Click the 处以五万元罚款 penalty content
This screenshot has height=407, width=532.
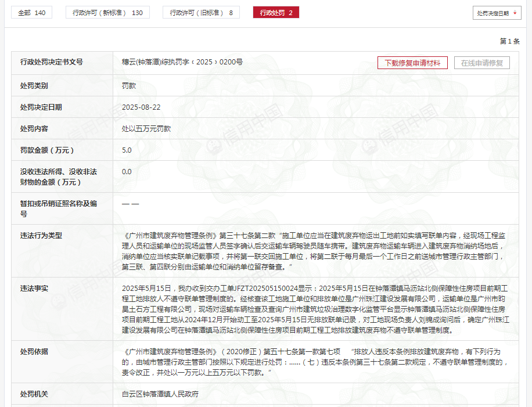tap(146, 129)
